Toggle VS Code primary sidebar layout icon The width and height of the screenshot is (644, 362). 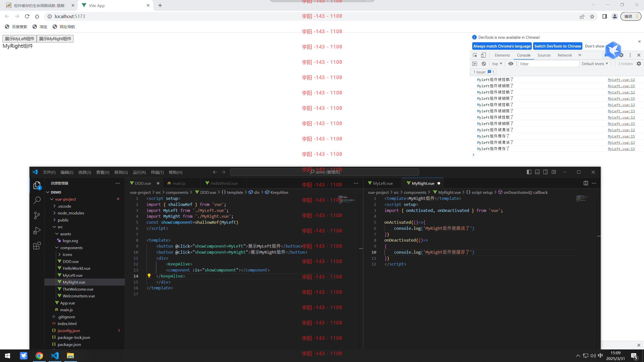(x=529, y=172)
